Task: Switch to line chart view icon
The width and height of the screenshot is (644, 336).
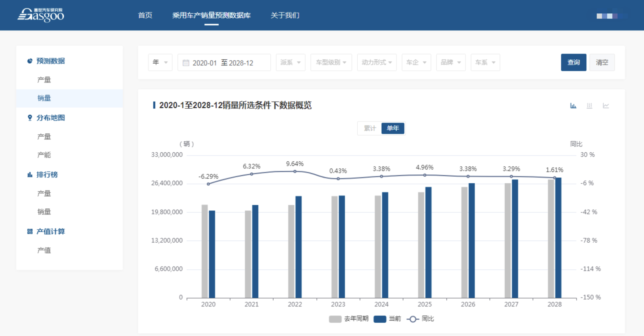Action: pos(606,106)
